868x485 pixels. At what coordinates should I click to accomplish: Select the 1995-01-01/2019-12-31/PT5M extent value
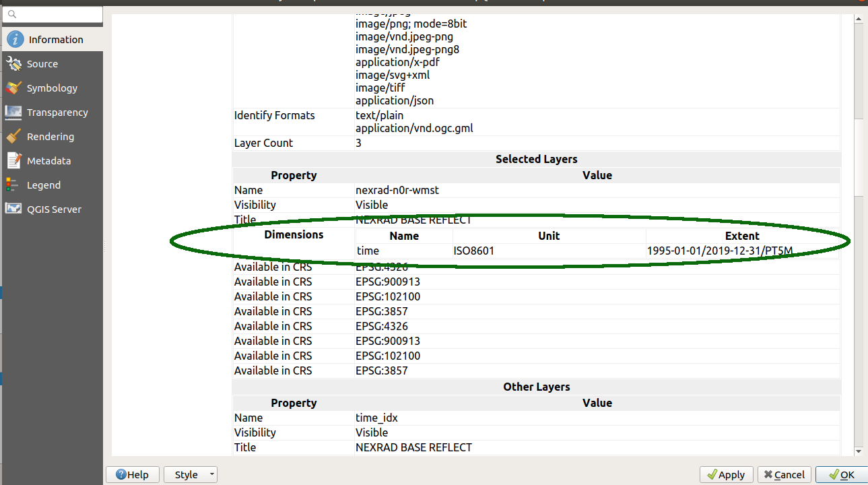(x=720, y=251)
